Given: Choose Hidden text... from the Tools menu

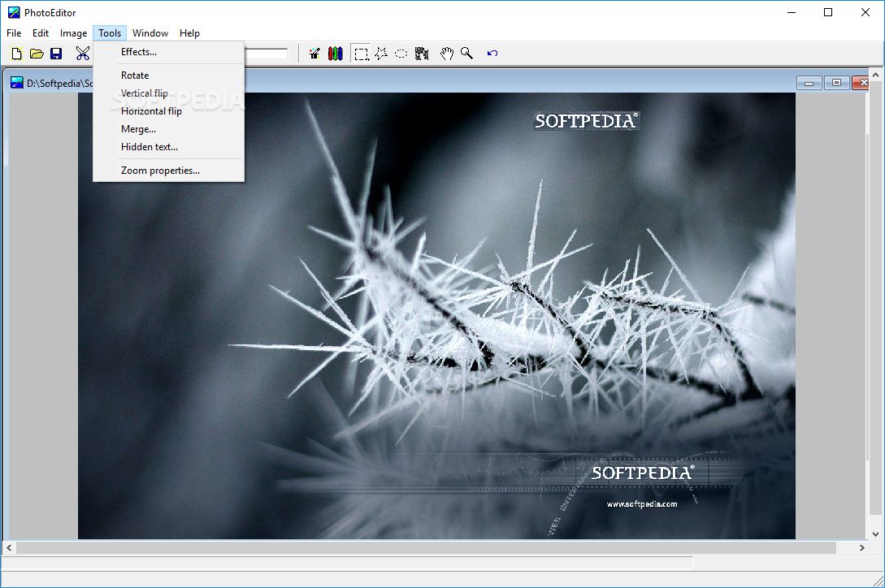Looking at the screenshot, I should point(169,147).
